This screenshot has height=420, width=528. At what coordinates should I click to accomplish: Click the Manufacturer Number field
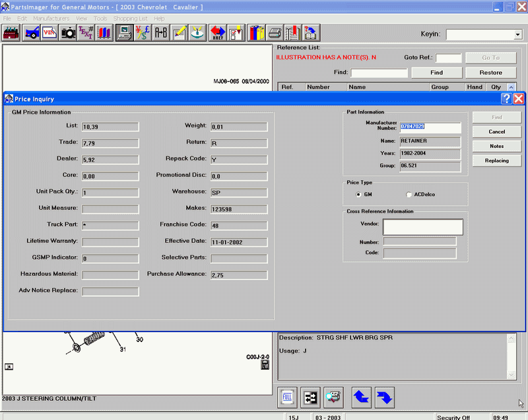pos(430,127)
